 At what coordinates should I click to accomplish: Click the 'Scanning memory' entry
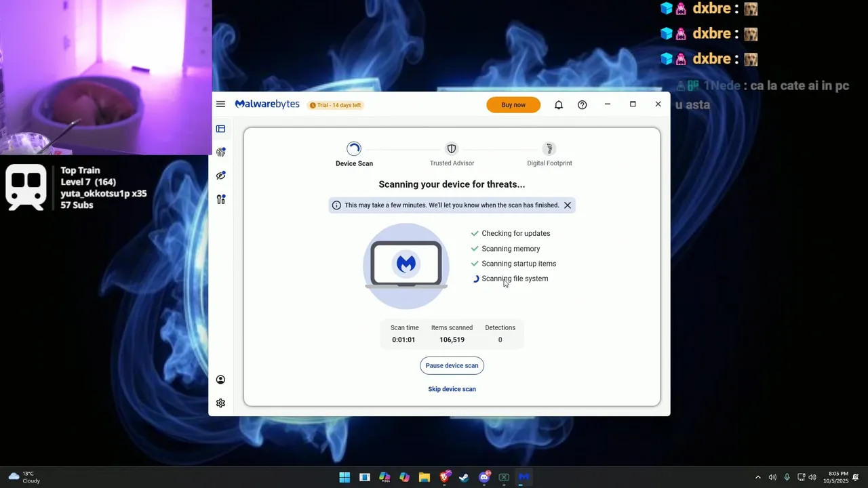[x=506, y=249]
